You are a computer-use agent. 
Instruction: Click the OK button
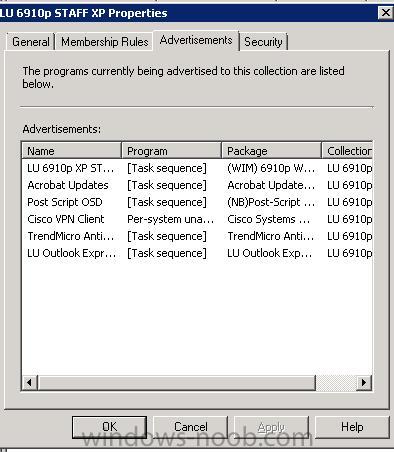(x=109, y=427)
